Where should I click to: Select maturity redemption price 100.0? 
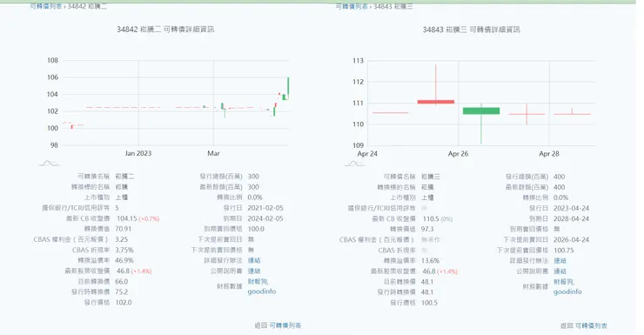point(256,229)
